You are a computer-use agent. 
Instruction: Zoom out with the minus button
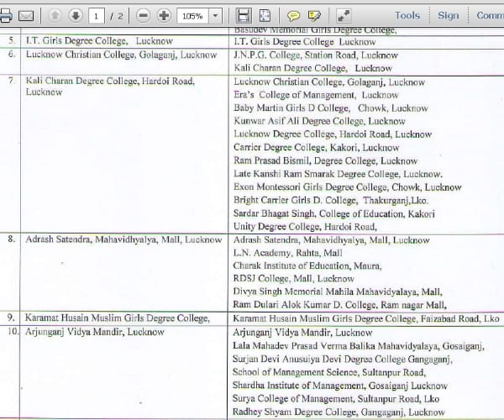pos(143,15)
